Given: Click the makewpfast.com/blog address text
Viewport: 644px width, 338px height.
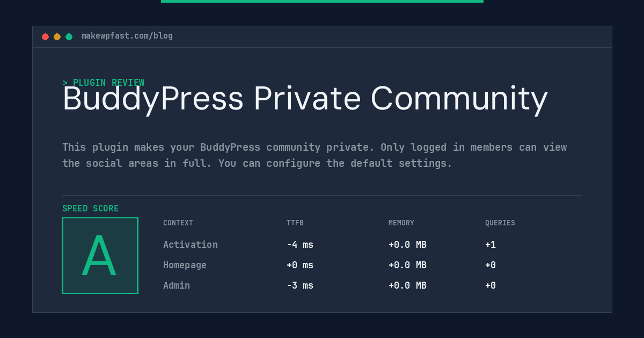Looking at the screenshot, I should point(127,36).
